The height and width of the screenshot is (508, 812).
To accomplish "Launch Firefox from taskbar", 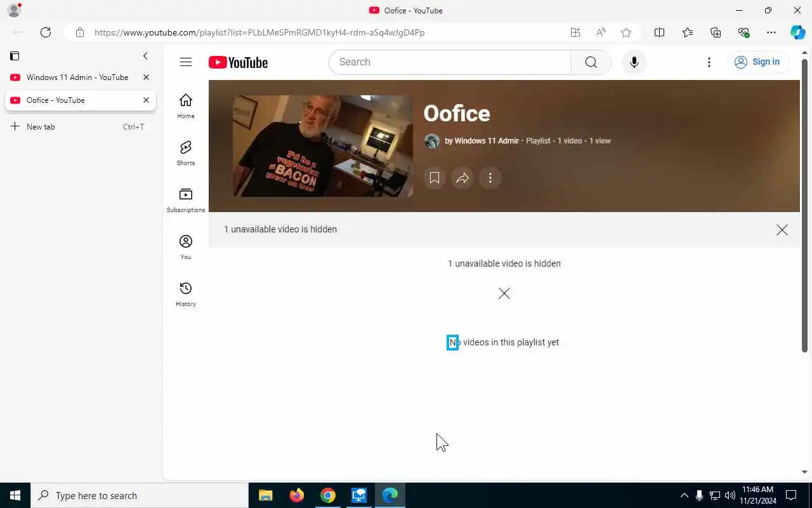I will pyautogui.click(x=296, y=495).
